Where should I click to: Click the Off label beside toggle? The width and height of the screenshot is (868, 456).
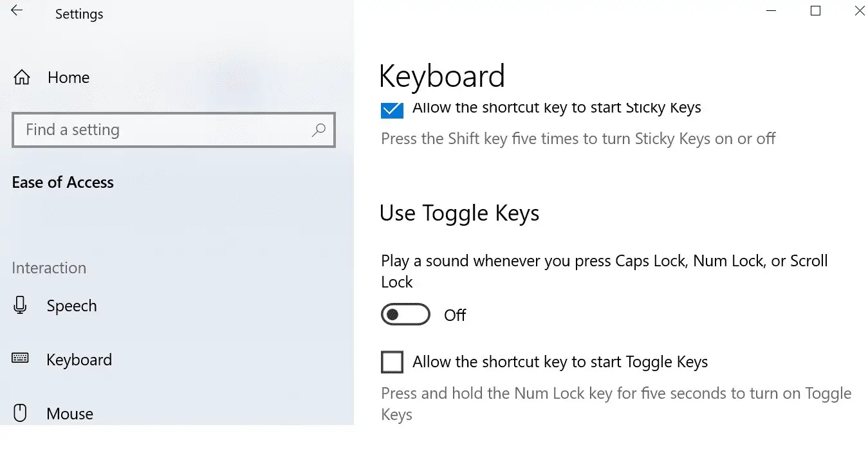(455, 315)
